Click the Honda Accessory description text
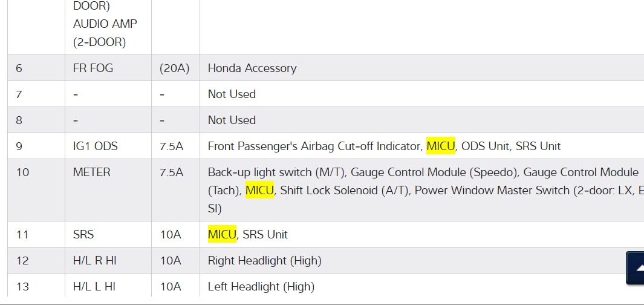Image resolution: width=644 pixels, height=305 pixels. 252,68
